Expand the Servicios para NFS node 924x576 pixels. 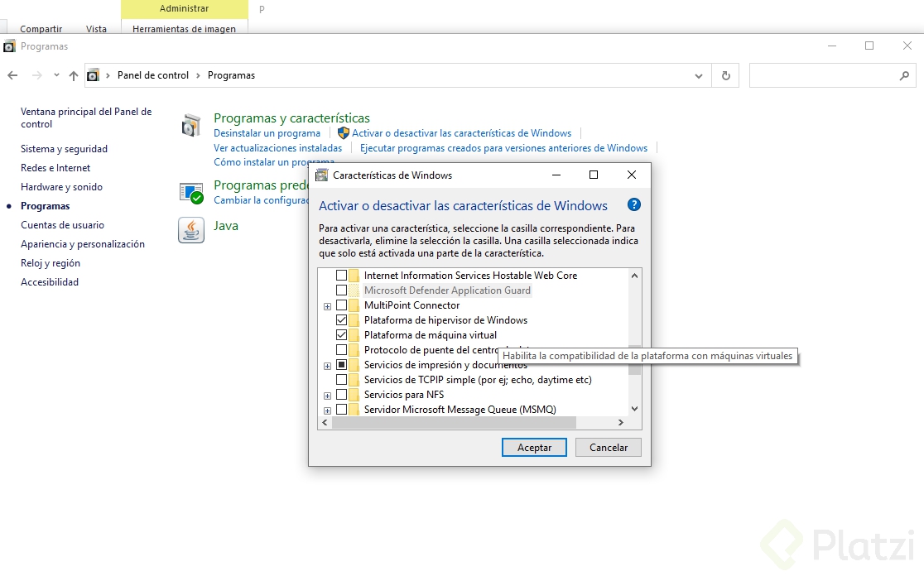(x=327, y=396)
